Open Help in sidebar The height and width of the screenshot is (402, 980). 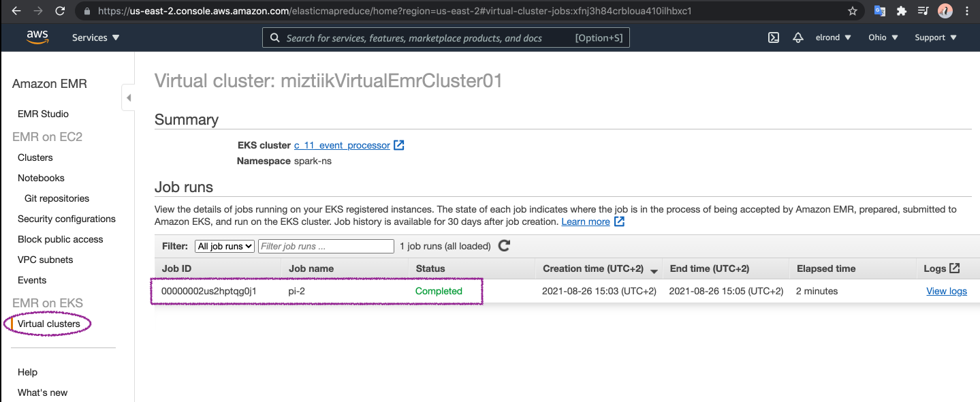27,372
